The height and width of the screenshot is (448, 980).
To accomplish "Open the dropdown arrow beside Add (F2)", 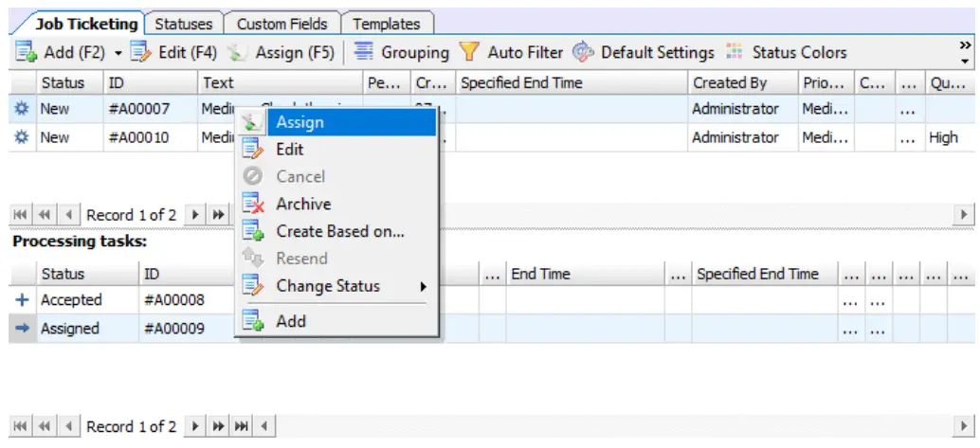I will (x=118, y=53).
